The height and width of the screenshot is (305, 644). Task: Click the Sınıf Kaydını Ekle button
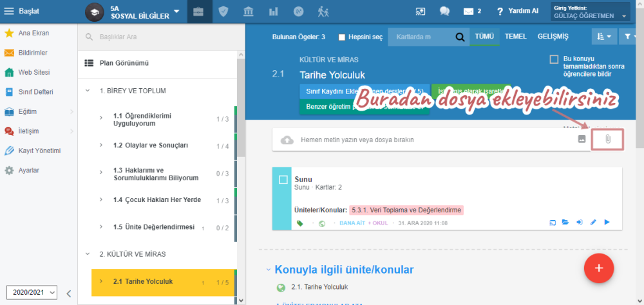[365, 91]
